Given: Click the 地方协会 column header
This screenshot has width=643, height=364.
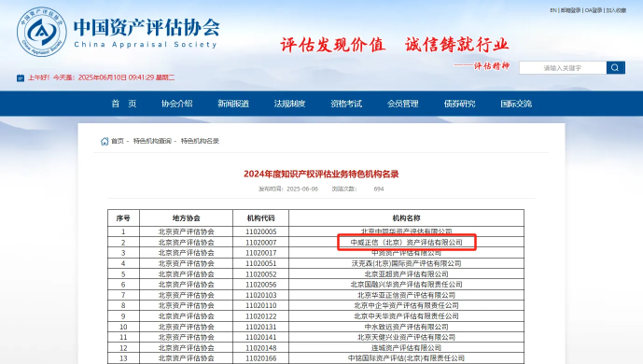Looking at the screenshot, I should [x=186, y=218].
